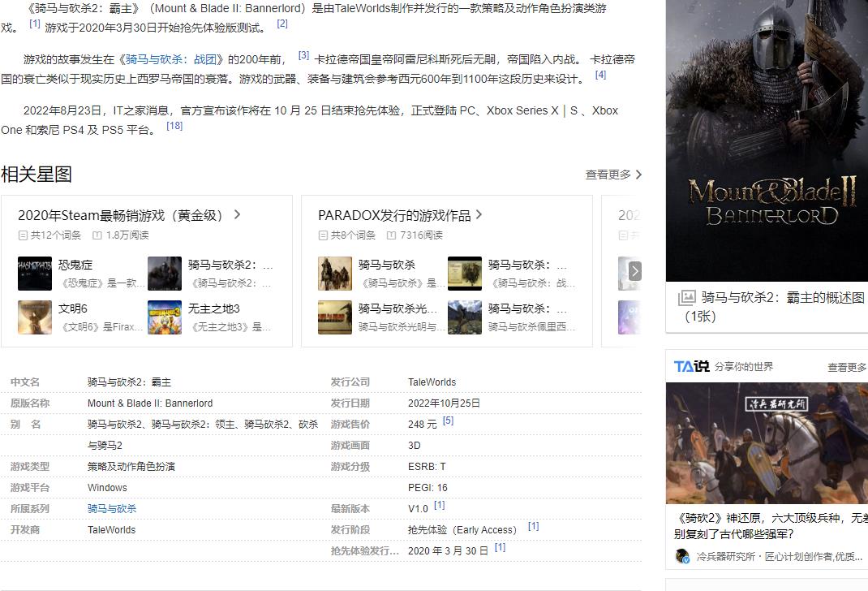Select the 原版名称 value Mount & Blade II: Bannerlord
The height and width of the screenshot is (591, 868).
tap(150, 403)
